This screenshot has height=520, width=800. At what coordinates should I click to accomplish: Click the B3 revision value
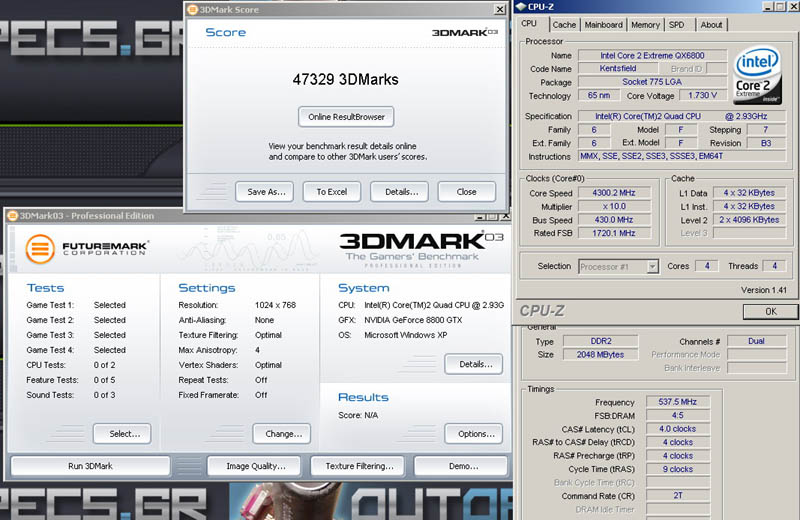[766, 143]
